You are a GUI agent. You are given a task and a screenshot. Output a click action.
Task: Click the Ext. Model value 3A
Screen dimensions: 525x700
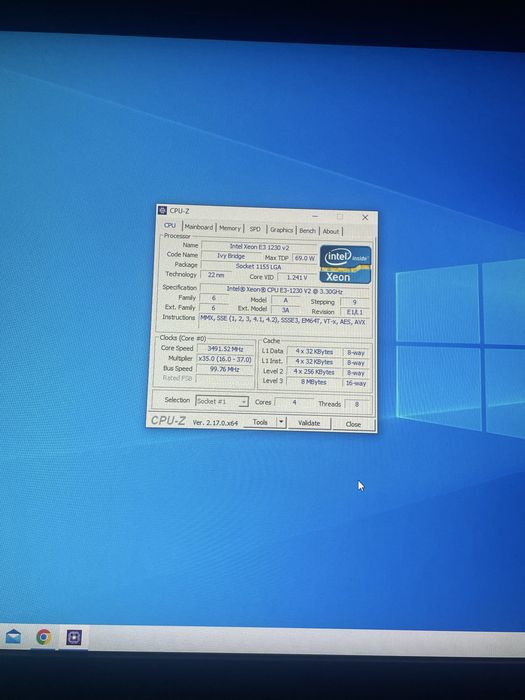click(x=285, y=310)
